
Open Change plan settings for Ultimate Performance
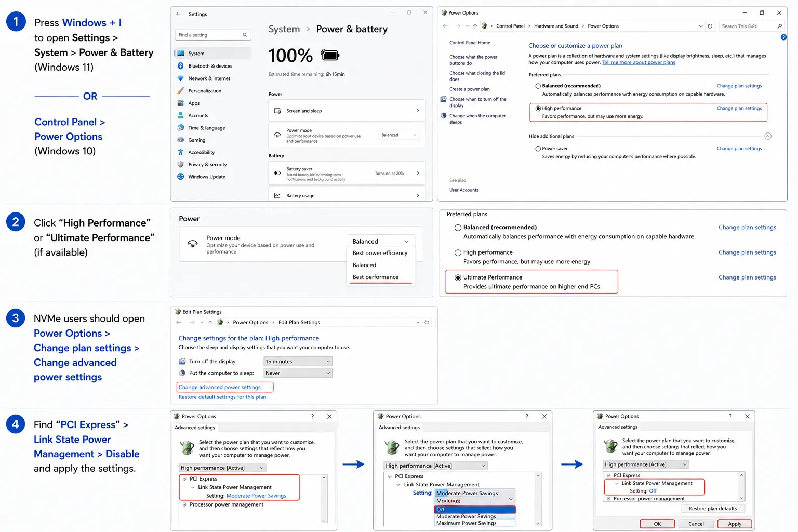coord(747,277)
